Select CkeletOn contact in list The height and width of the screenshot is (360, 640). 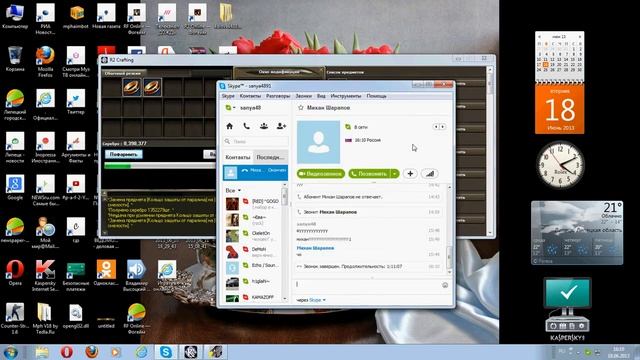(x=253, y=236)
